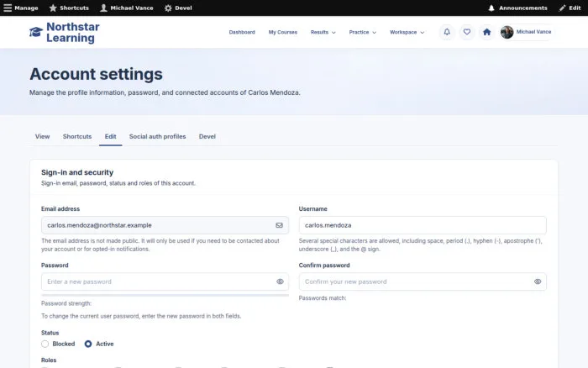Expand the Practice dropdown menu
The width and height of the screenshot is (588, 368).
point(363,32)
